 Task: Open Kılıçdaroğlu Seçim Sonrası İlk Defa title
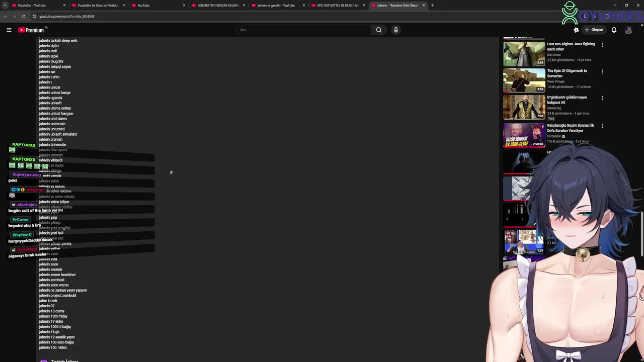pos(571,128)
